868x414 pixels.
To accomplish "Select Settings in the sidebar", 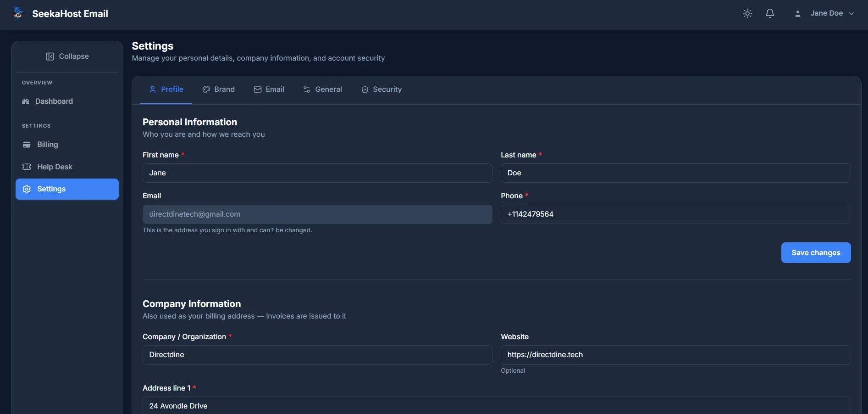I will pyautogui.click(x=67, y=189).
